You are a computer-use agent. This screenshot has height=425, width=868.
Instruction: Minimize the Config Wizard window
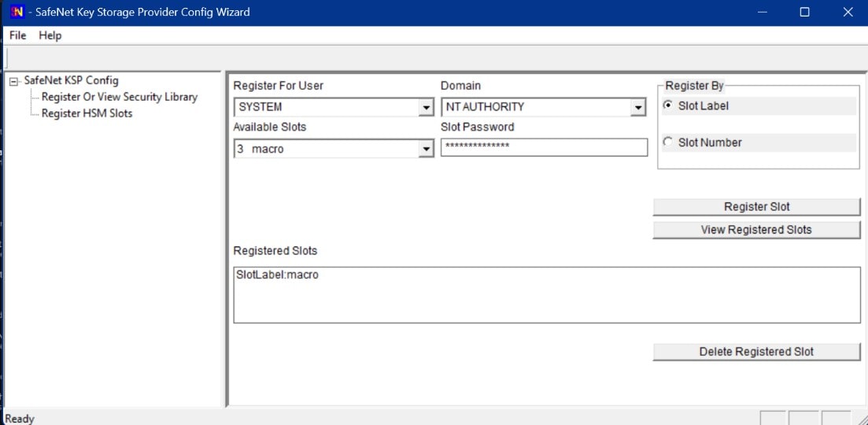(x=761, y=12)
